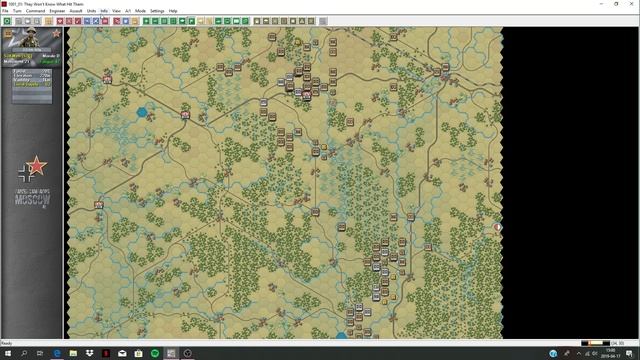Click the terrain info box under unit card
Screen dimensions: 640x360
pyautogui.click(x=32, y=86)
